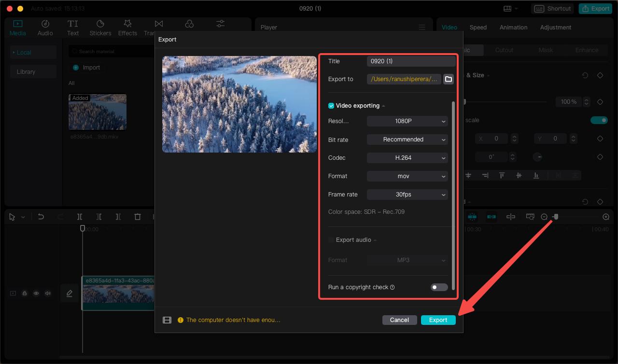Click the Undo icon in the timeline toolbar

(x=41, y=217)
